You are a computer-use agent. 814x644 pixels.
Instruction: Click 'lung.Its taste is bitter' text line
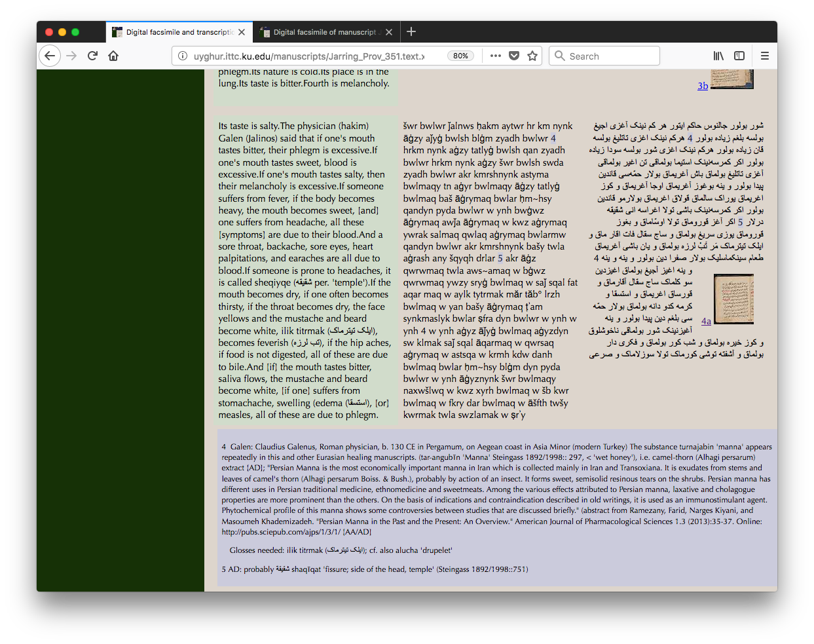[304, 83]
